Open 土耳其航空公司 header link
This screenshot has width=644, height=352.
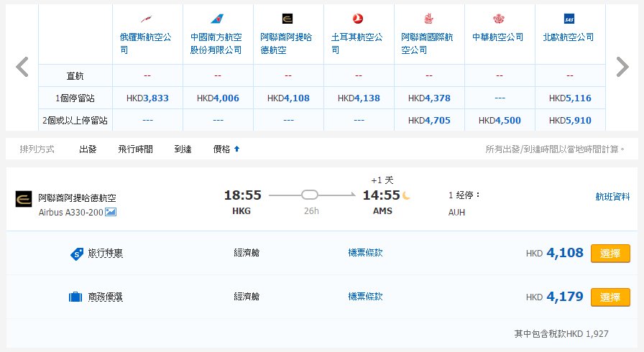pos(357,44)
